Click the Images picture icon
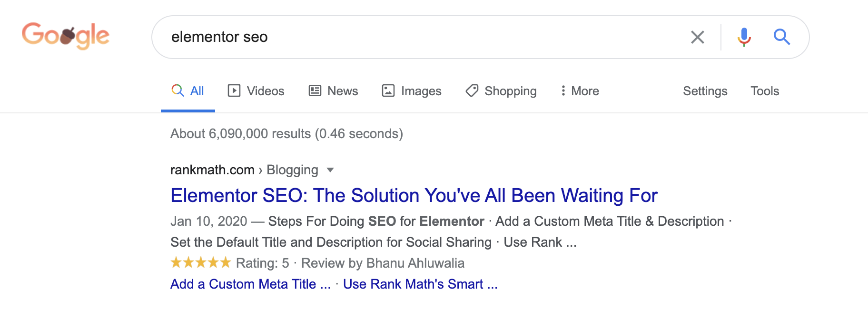This screenshot has width=868, height=321. (x=388, y=90)
